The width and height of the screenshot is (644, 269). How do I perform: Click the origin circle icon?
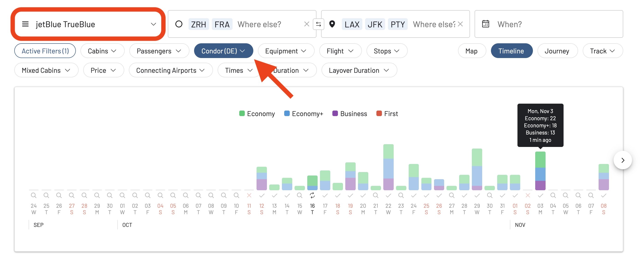179,24
